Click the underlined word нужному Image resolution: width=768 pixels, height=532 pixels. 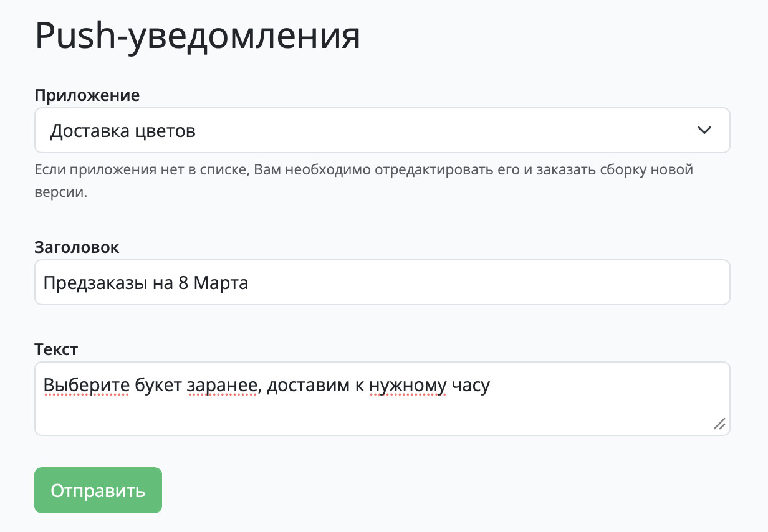408,386
